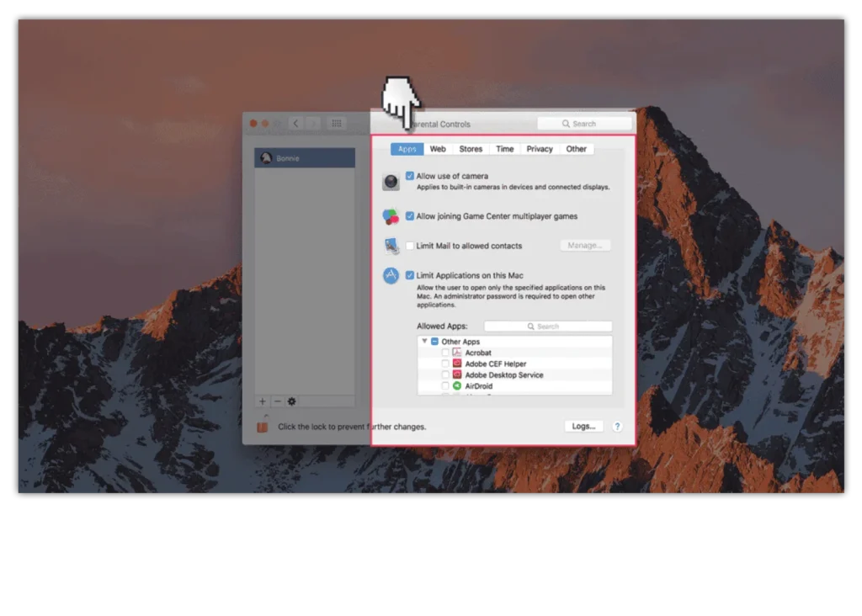Click the camera icon
This screenshot has height=616, width=862.
[x=391, y=181]
